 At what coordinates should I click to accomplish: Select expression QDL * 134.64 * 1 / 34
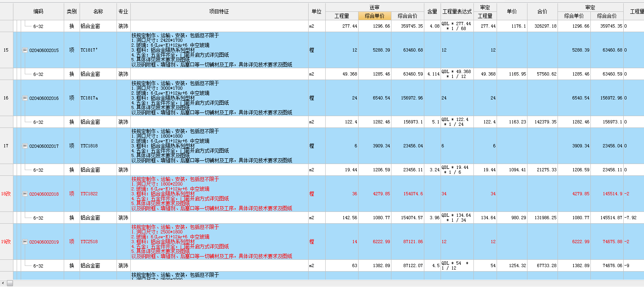[x=457, y=218]
